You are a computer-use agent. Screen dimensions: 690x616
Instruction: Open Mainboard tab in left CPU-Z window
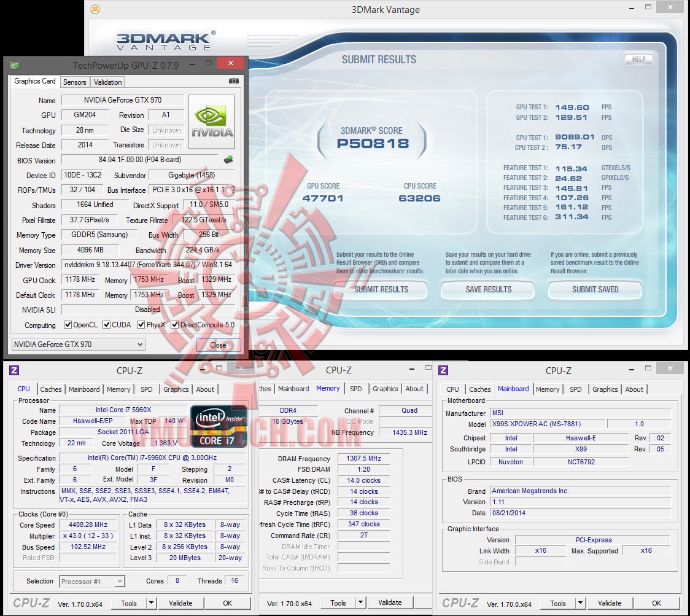coord(84,389)
